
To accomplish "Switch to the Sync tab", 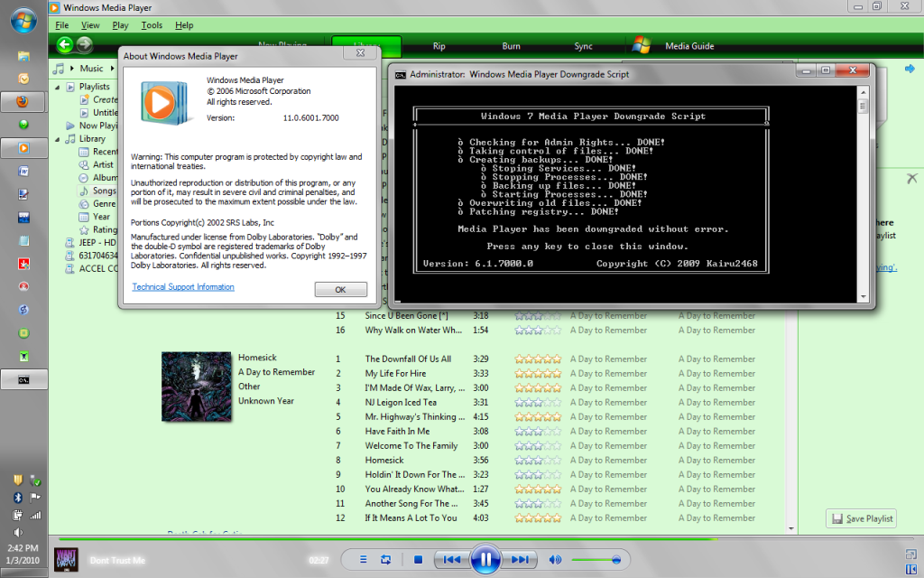I will 584,46.
